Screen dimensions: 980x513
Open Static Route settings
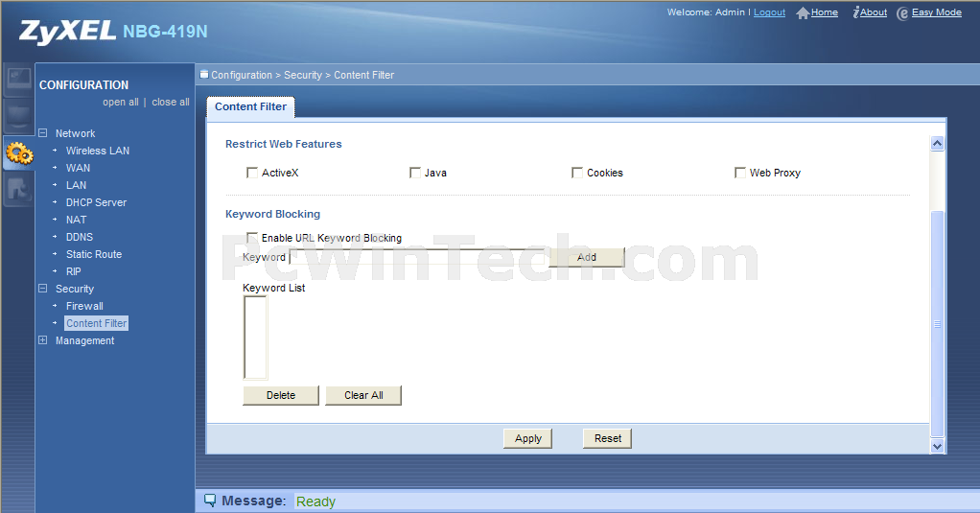[94, 254]
